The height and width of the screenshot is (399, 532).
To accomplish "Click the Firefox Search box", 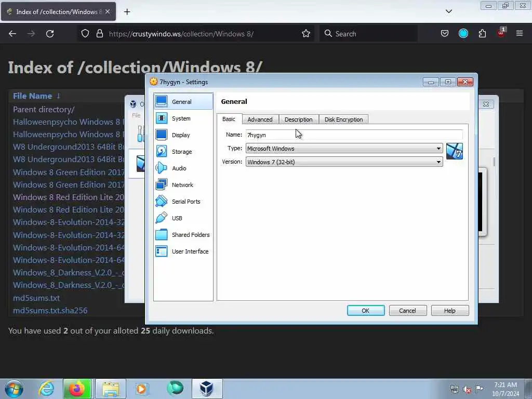I will click(368, 34).
